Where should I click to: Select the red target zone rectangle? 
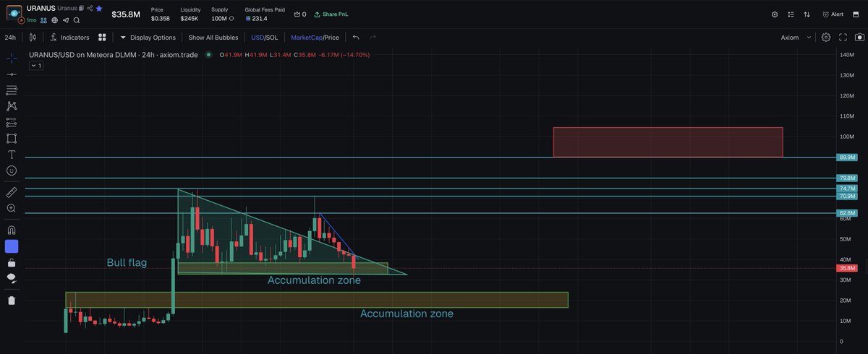[x=668, y=142]
